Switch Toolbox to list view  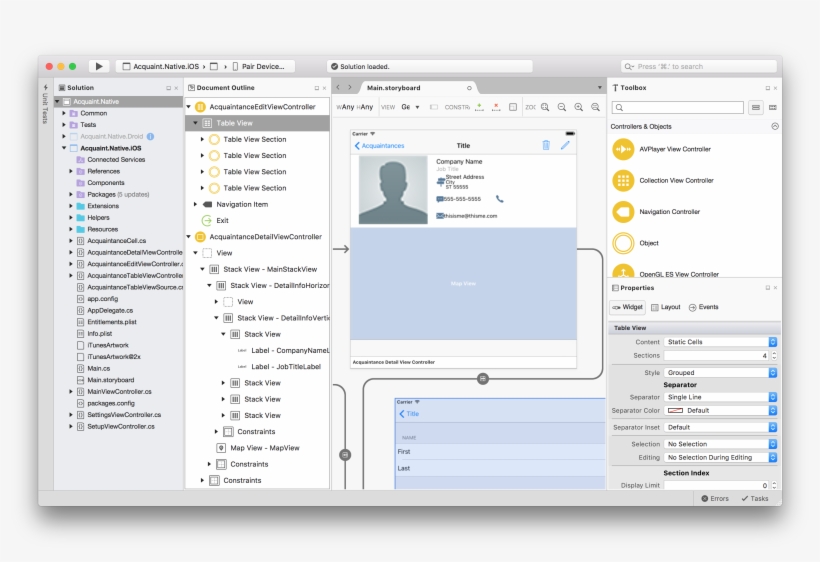click(756, 107)
